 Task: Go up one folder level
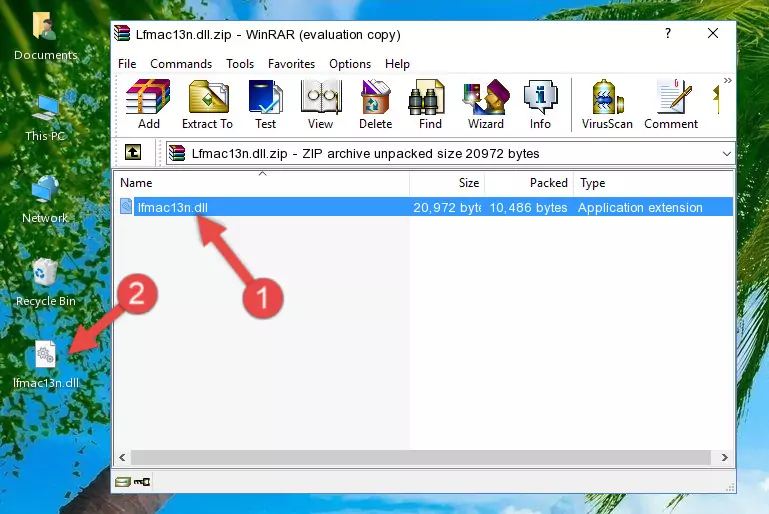133,153
